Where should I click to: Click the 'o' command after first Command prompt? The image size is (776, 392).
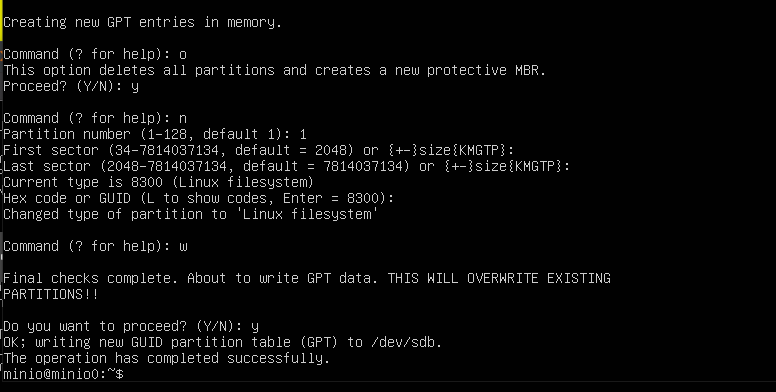[183, 54]
